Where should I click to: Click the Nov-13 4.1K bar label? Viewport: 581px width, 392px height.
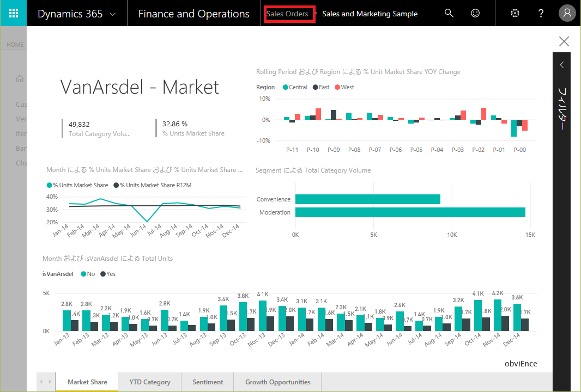tap(263, 295)
